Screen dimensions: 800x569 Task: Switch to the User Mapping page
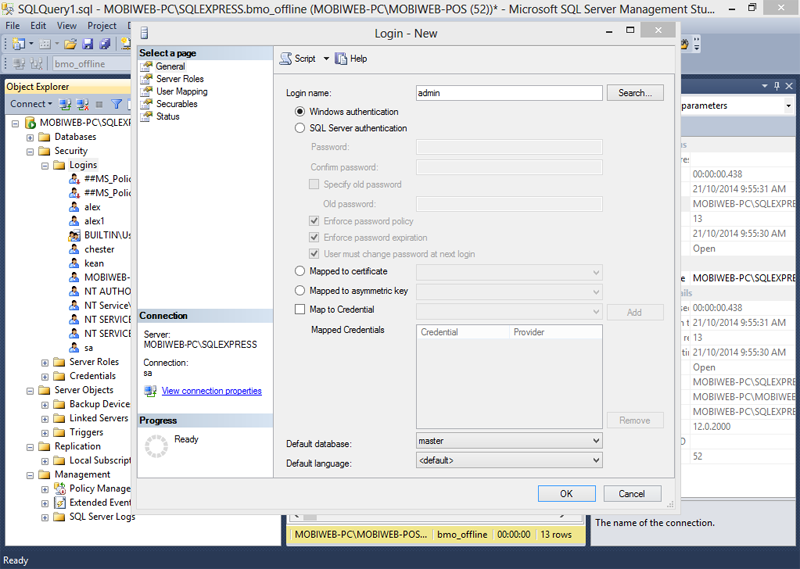[182, 91]
